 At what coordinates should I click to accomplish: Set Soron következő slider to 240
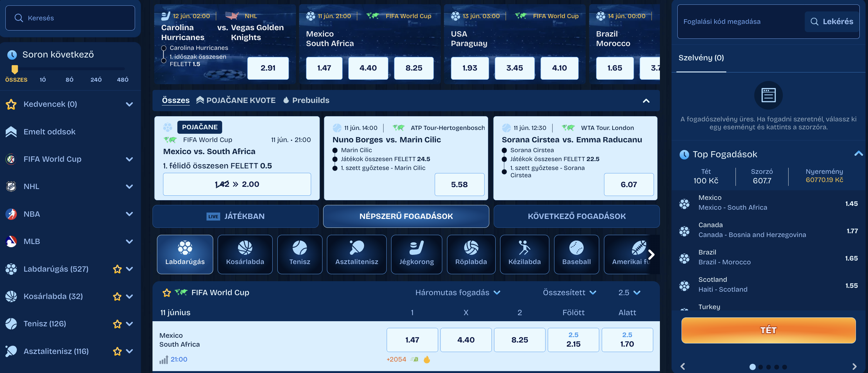[x=96, y=79]
